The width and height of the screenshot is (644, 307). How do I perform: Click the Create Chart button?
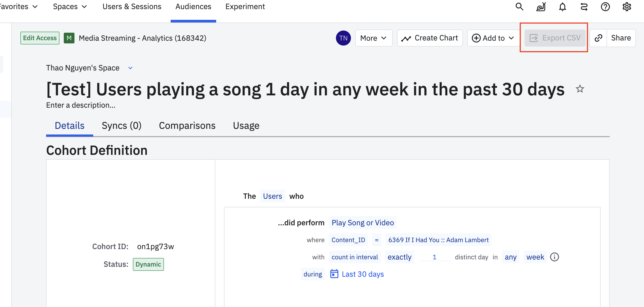[x=430, y=38]
